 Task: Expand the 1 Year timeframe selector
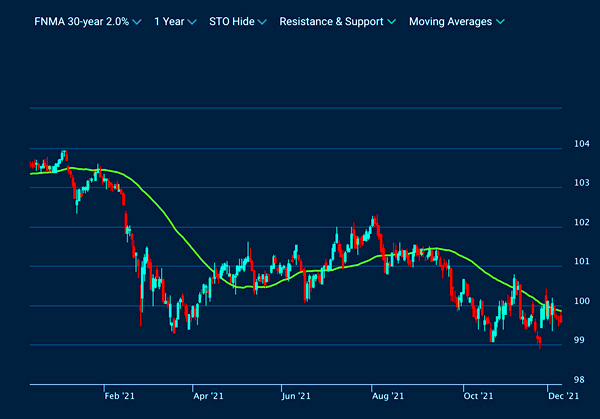174,21
